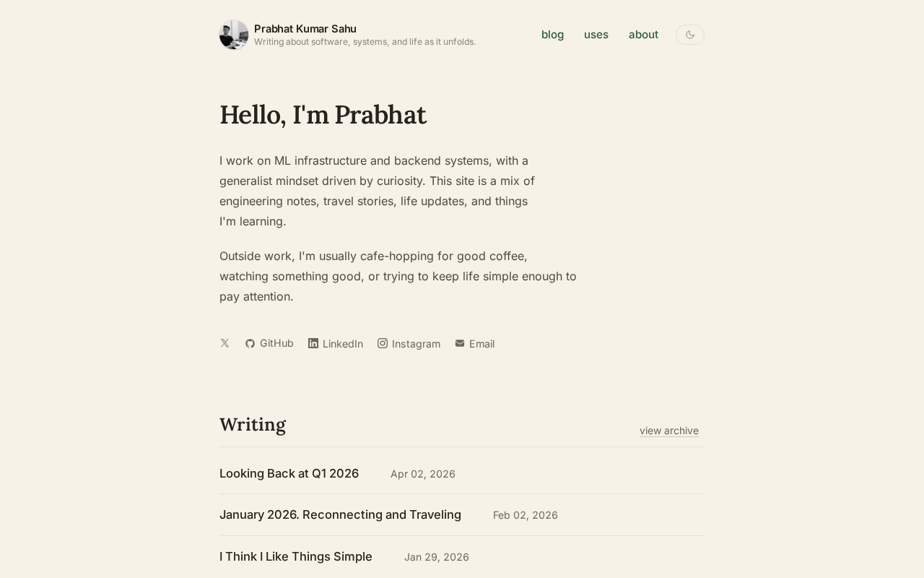The image size is (924, 578).
Task: Click the Email envelope icon
Action: [460, 343]
